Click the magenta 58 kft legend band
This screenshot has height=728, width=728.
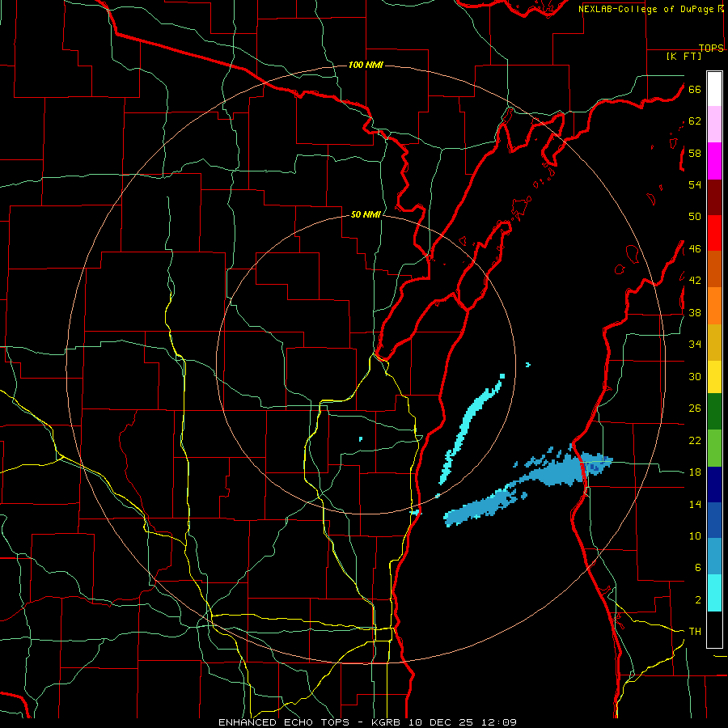pos(714,161)
